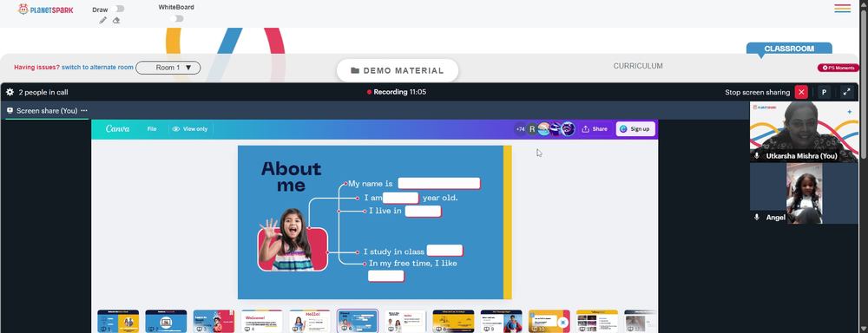Open the colorful hamburger menu

point(843,9)
